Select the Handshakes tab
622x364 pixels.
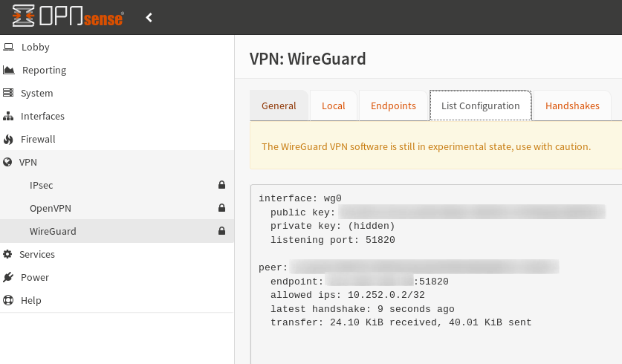click(x=572, y=105)
